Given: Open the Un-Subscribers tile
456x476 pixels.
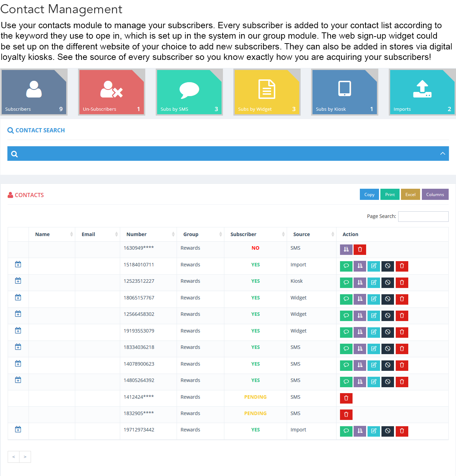Looking at the screenshot, I should 111,92.
